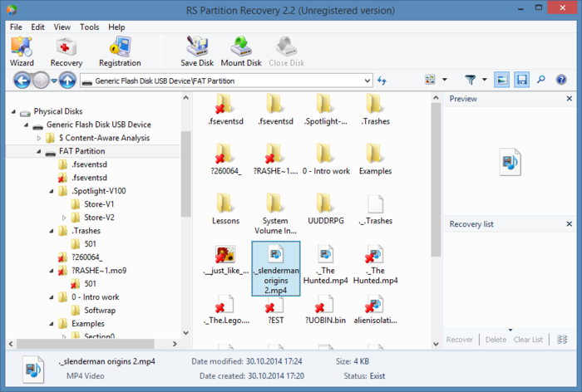Open the Registration dialog
The height and width of the screenshot is (392, 582).
pos(120,51)
